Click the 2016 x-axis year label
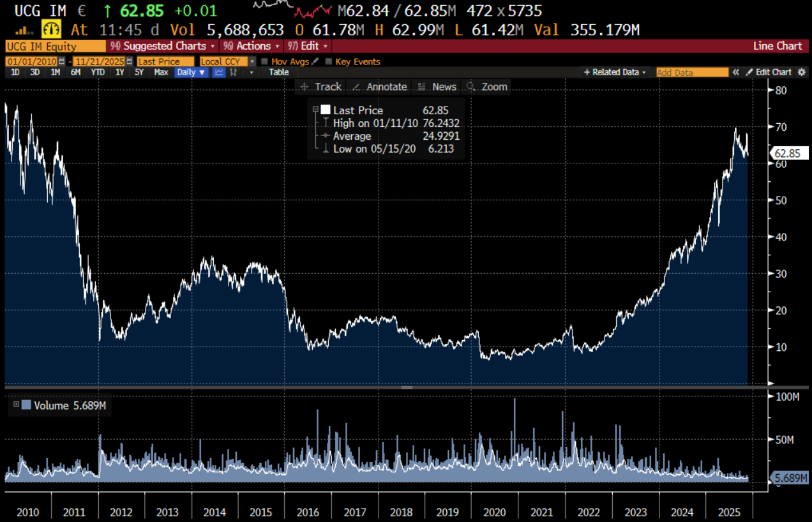 coord(308,512)
